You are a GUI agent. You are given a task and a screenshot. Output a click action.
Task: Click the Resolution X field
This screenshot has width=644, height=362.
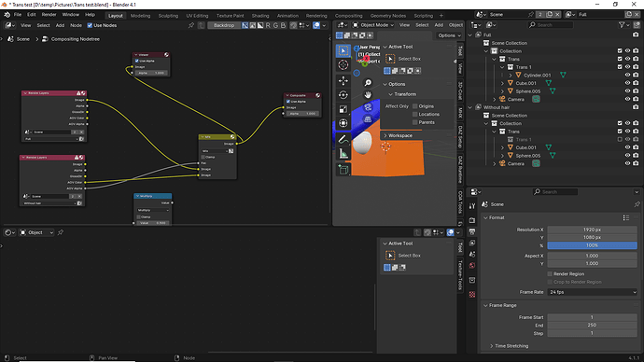tap(593, 230)
